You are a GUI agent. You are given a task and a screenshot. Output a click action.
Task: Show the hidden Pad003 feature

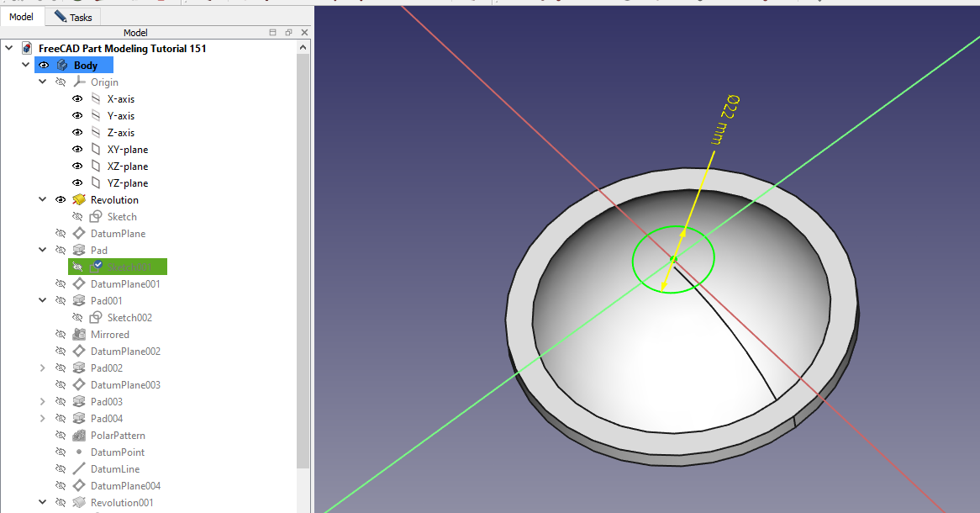61,402
